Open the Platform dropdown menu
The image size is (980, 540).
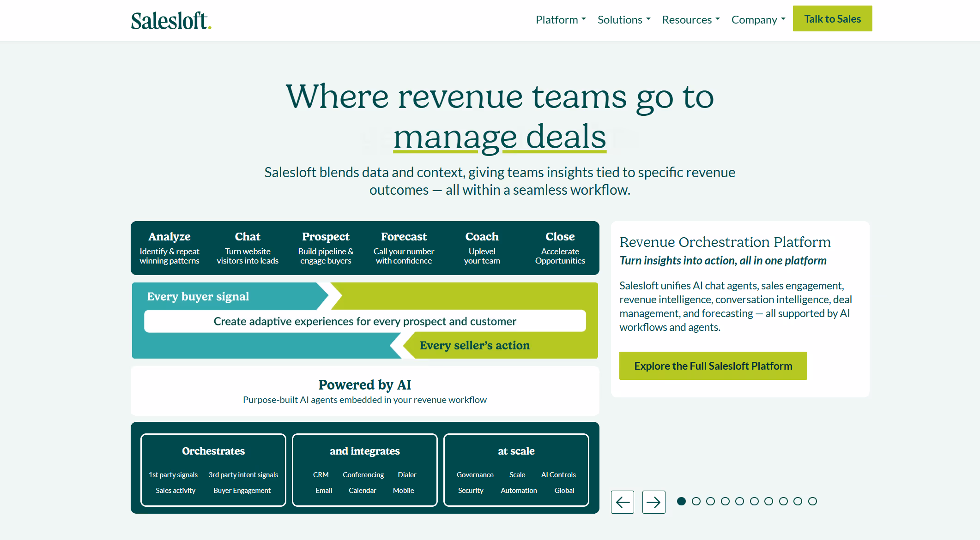(560, 19)
